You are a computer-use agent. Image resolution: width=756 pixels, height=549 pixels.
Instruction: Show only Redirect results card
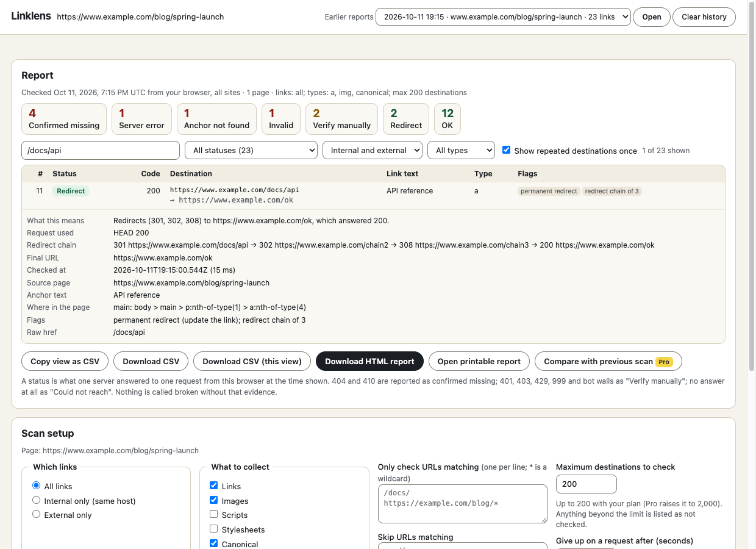pos(406,119)
